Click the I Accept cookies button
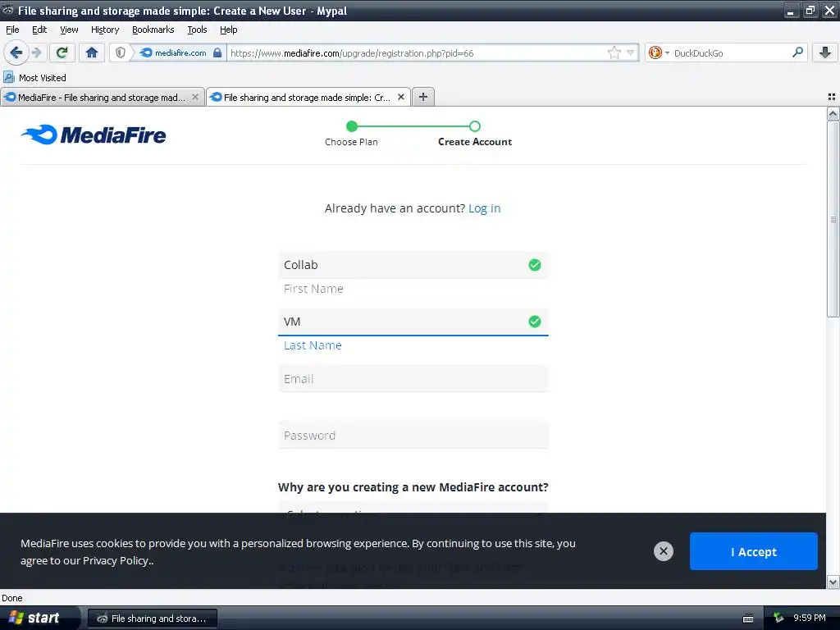 click(753, 551)
